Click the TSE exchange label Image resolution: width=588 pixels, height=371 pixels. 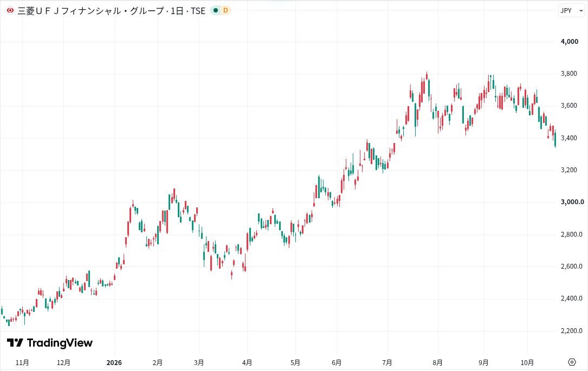198,11
